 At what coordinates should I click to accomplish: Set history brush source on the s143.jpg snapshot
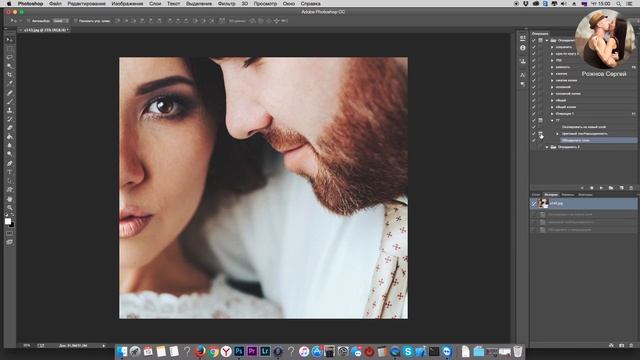tap(533, 203)
